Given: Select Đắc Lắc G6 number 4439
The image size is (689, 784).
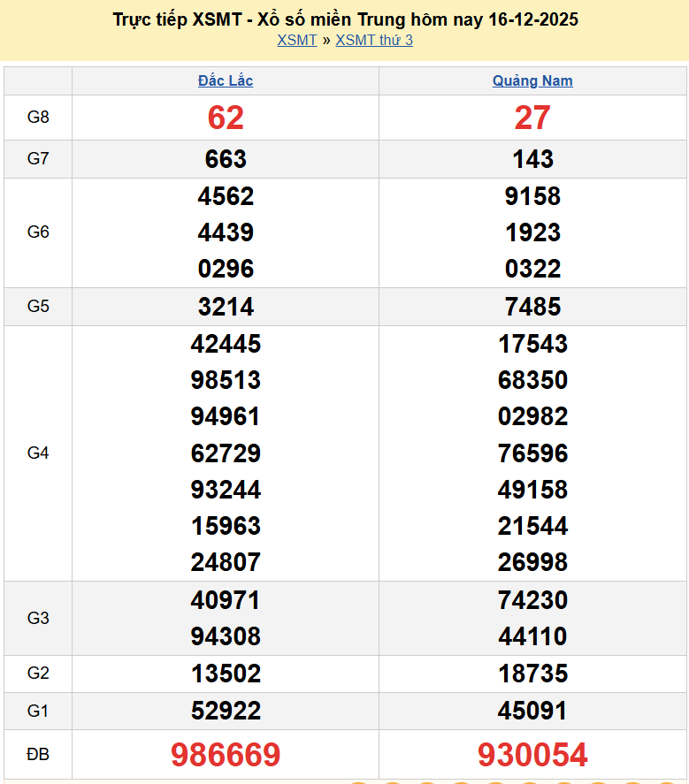Looking at the screenshot, I should point(226,232).
